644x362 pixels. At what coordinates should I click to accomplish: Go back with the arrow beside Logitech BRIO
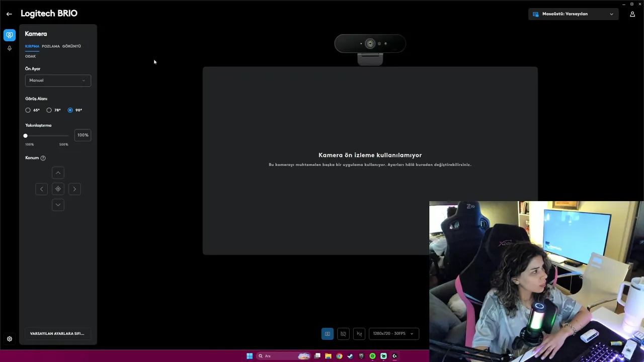[x=9, y=14]
